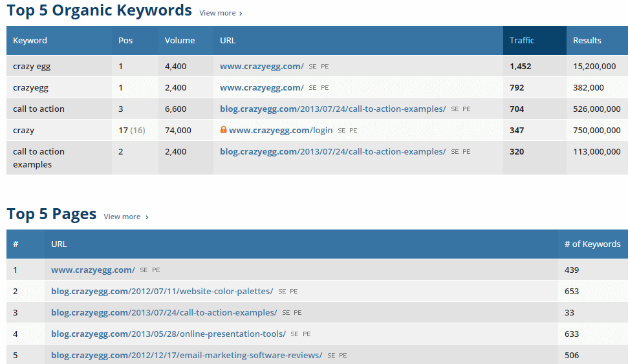628x364 pixels.
Task: Click PE icon in the crazy egg keyword row
Action: (325, 67)
